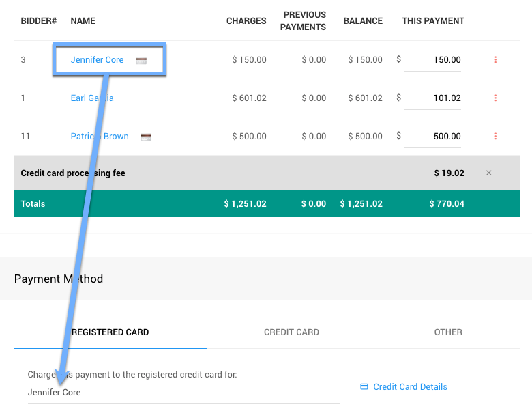Click the BIDDER# column header
The image size is (532, 411).
coord(39,21)
